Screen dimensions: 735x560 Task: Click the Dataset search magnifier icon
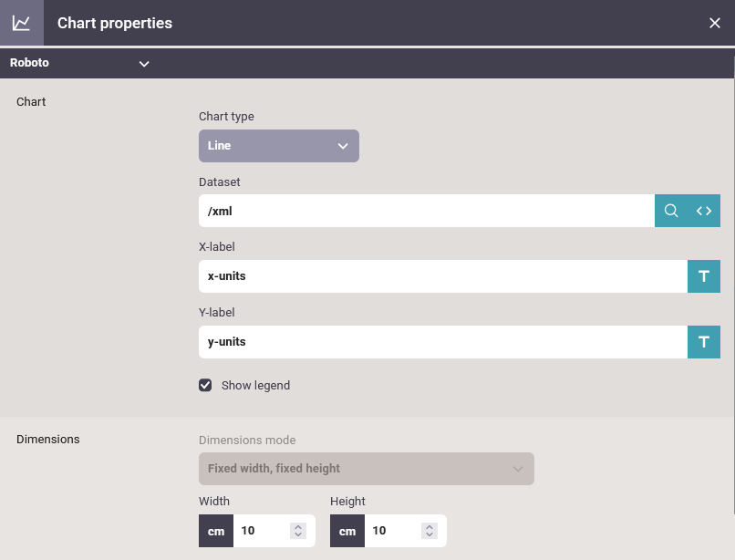click(671, 211)
